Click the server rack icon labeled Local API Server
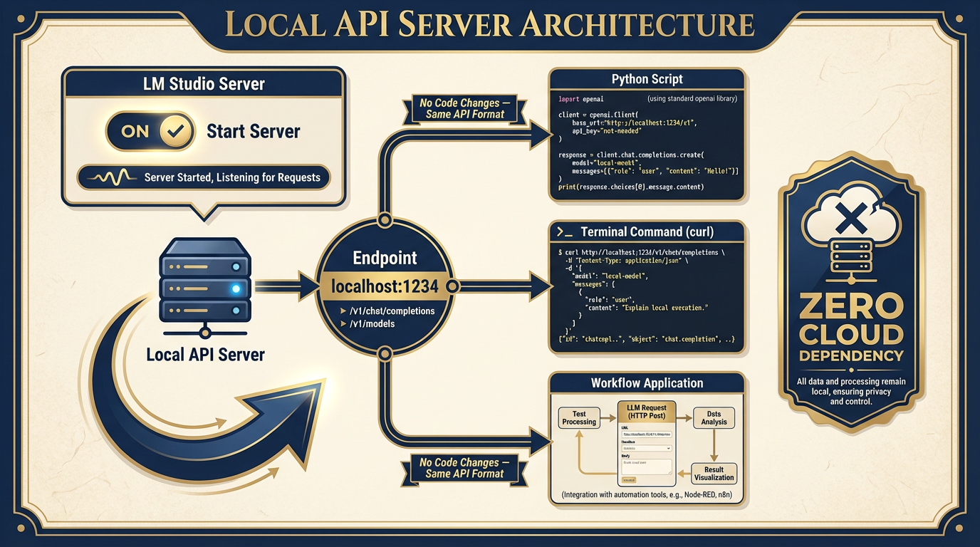Viewport: 980px width, 547px height. point(204,285)
